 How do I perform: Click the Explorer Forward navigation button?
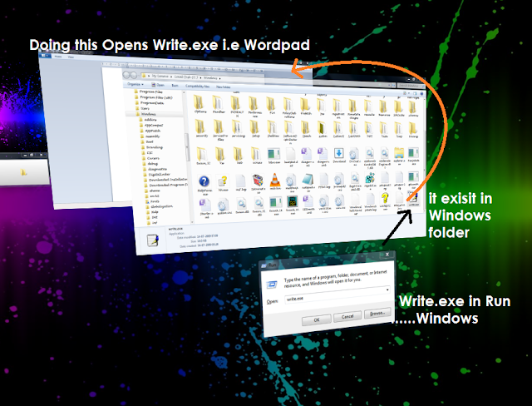tap(134, 76)
